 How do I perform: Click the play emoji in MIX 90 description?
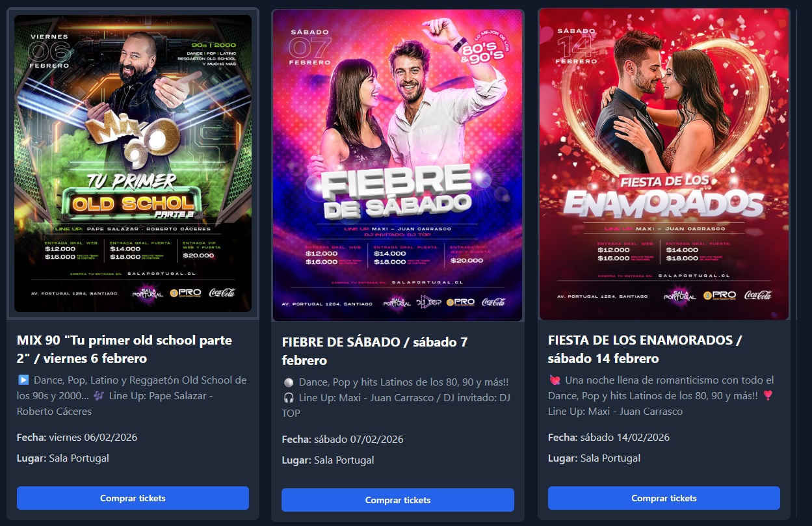pyautogui.click(x=23, y=380)
